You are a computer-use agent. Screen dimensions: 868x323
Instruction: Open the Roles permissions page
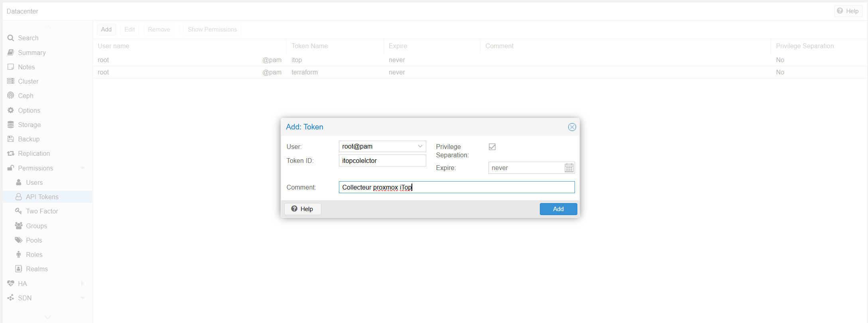pyautogui.click(x=34, y=254)
